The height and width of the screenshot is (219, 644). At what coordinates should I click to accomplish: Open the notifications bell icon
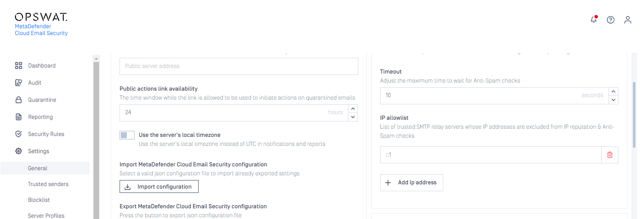594,20
